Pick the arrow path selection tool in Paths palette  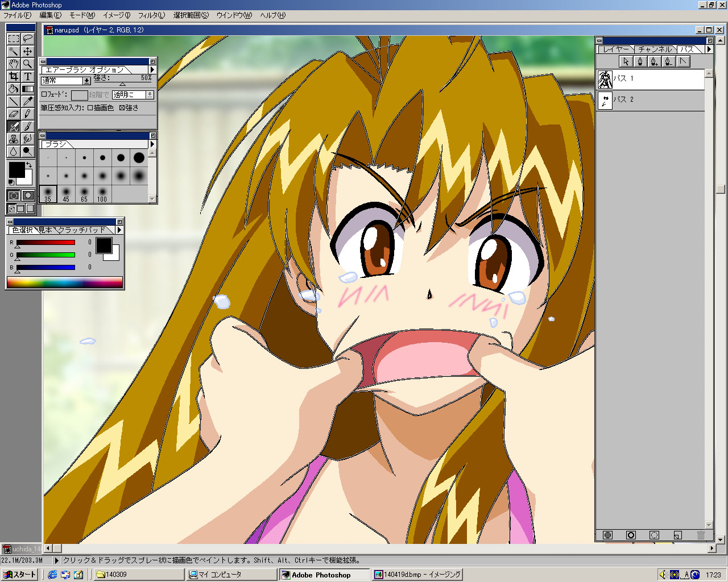(x=626, y=61)
